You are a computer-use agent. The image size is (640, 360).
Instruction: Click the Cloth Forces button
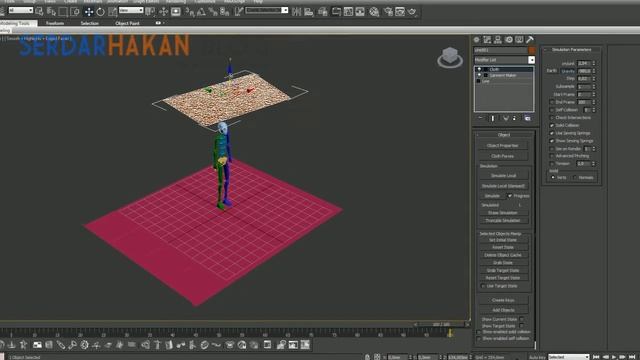503,156
